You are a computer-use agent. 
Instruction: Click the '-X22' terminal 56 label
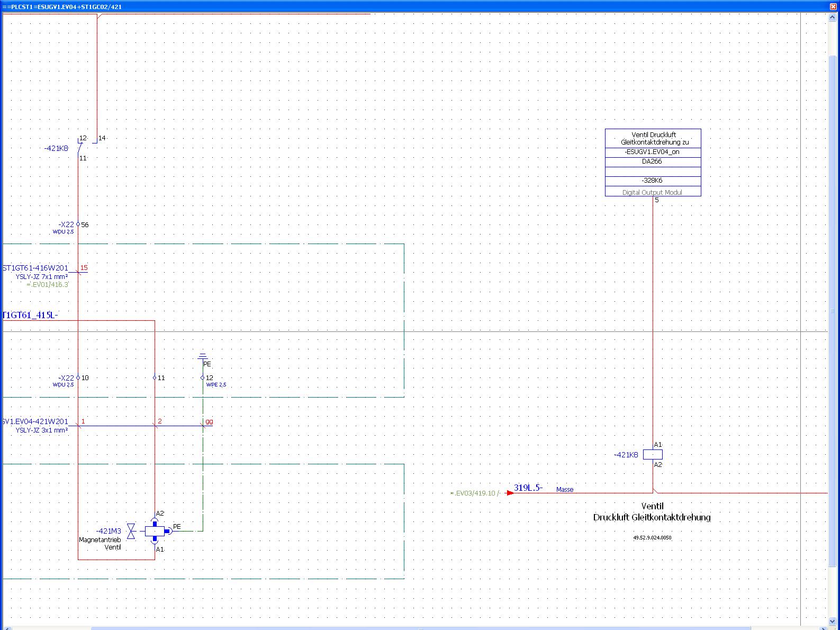(x=67, y=224)
